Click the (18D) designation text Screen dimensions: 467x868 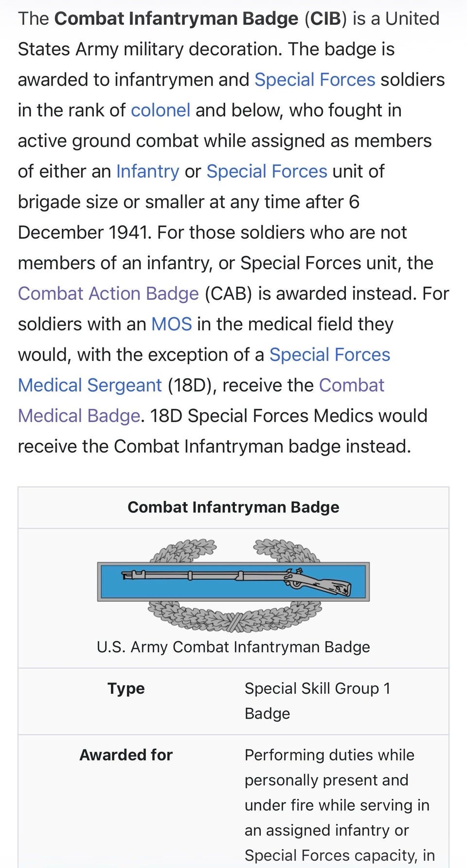(191, 385)
